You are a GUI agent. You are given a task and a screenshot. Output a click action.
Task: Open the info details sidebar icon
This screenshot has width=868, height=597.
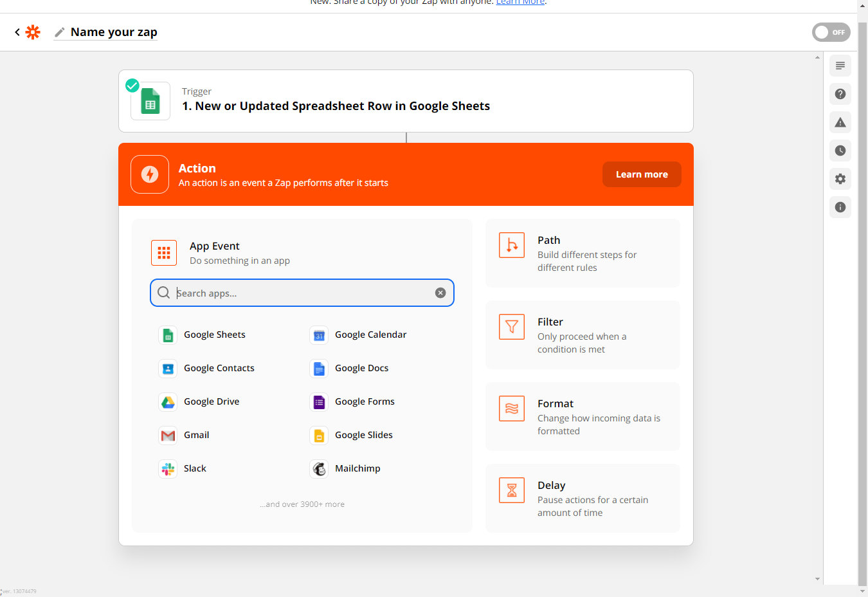pos(840,207)
